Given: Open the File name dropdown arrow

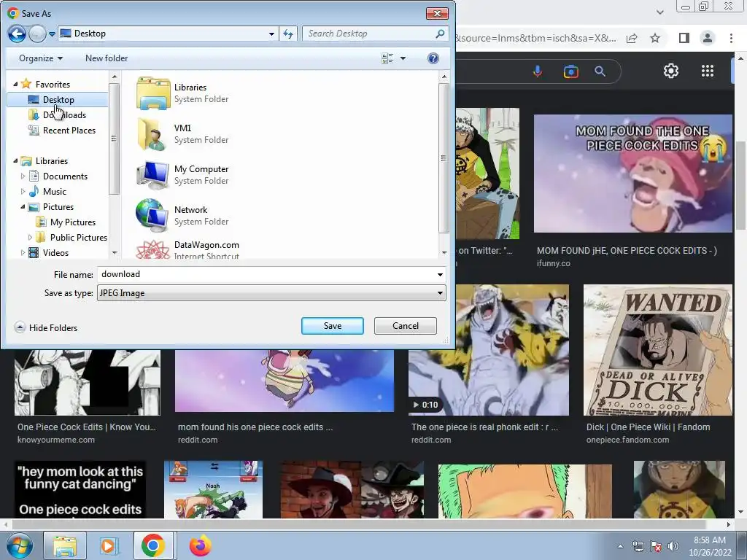Looking at the screenshot, I should 440,274.
